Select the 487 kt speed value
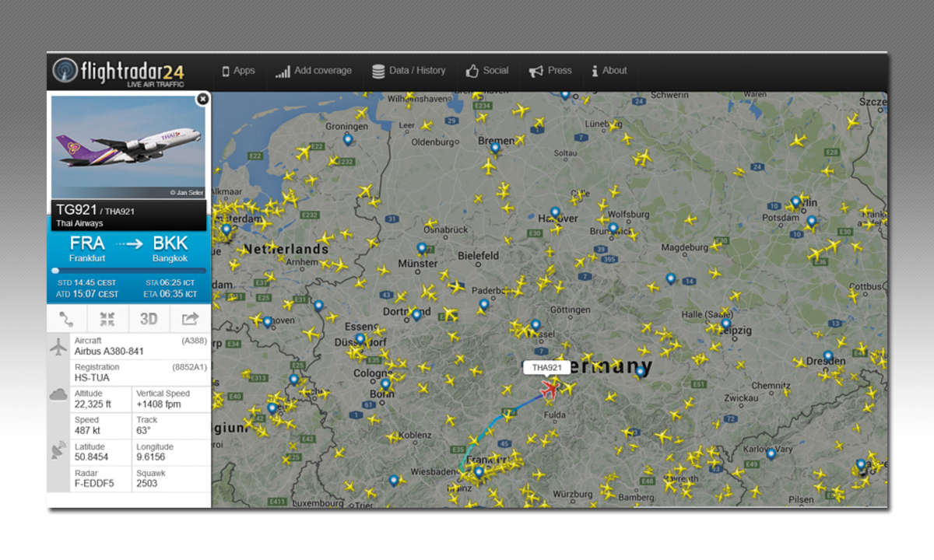This screenshot has height=560, width=934. click(x=87, y=431)
